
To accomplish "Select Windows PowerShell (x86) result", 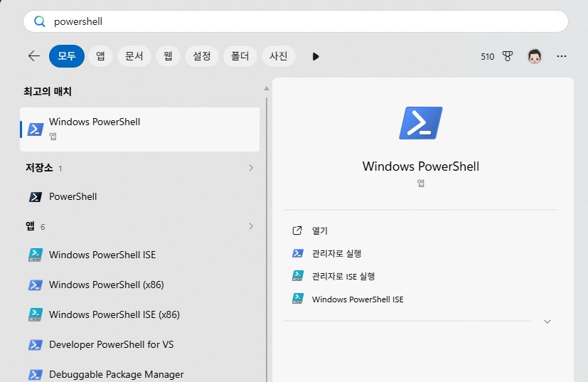I will [x=139, y=285].
